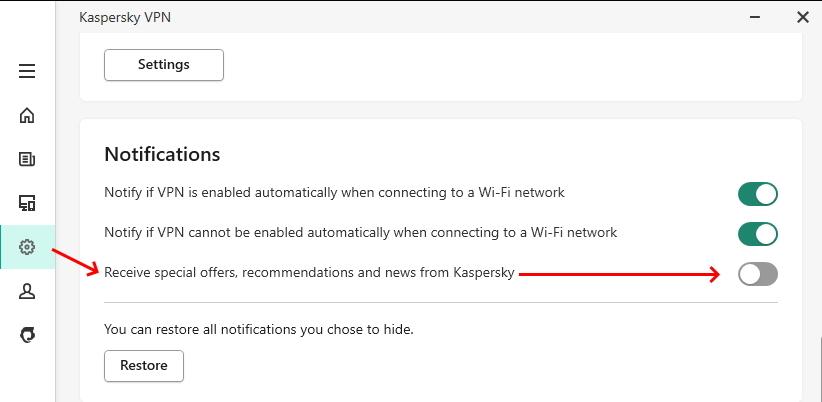822x402 pixels.
Task: Open the news section icon
Action: (27, 159)
